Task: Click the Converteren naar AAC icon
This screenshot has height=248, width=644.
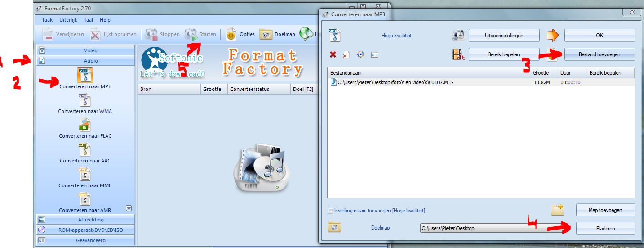Action: [x=85, y=150]
